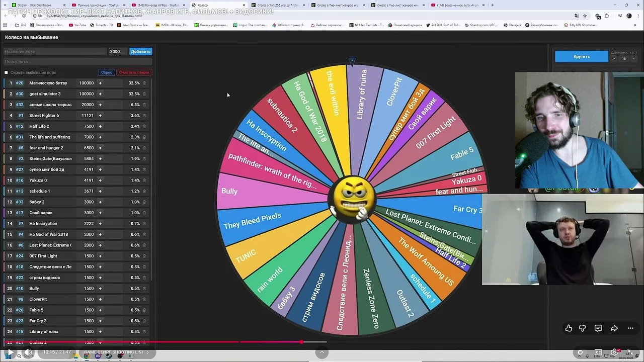Click plus on the Street Fighter 6 row
Viewport: 644px width, 362px height.
tap(100, 116)
